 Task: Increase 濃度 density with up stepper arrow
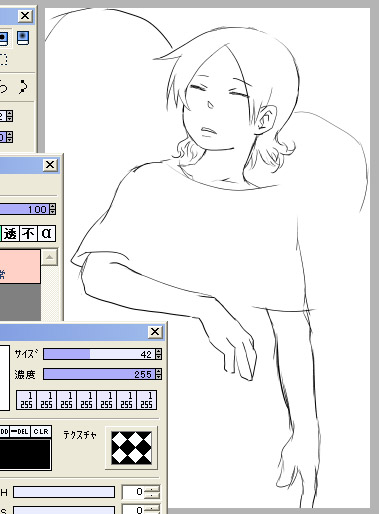click(x=159, y=371)
